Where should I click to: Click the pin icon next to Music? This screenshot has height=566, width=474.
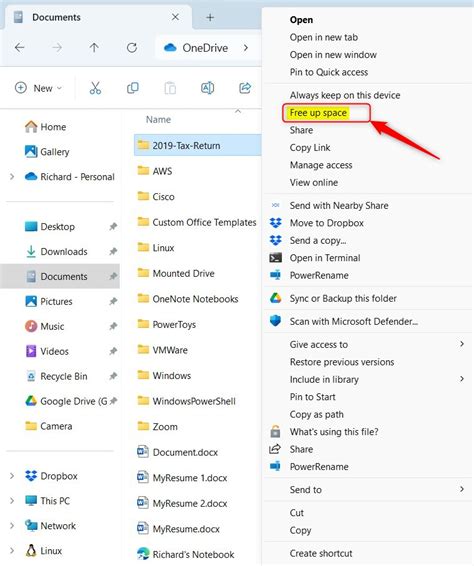pyautogui.click(x=113, y=326)
